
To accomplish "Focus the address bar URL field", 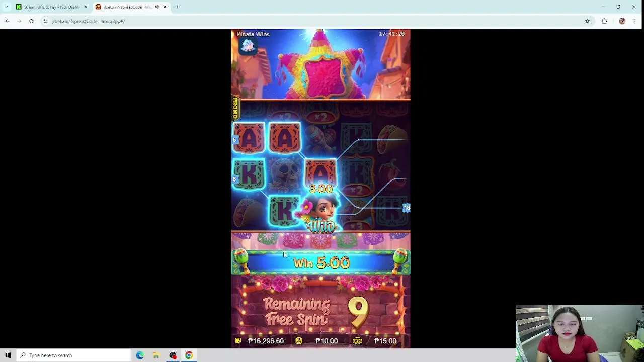I will [x=312, y=21].
